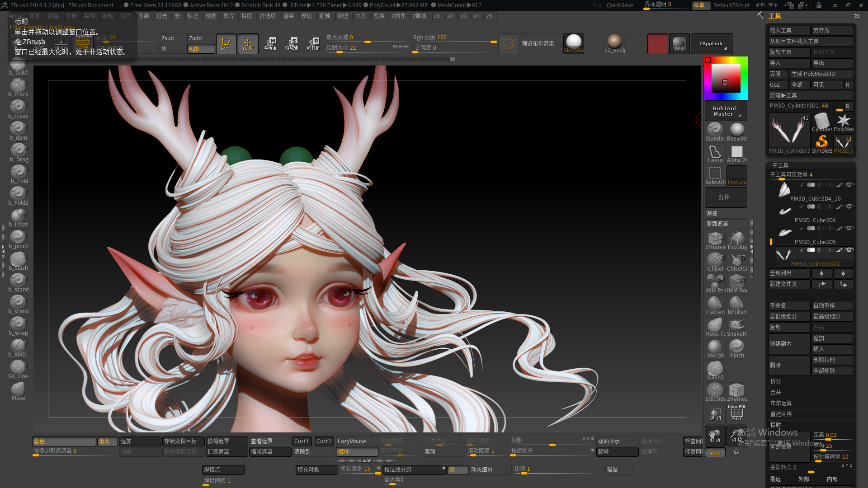This screenshot has width=868, height=488.
Task: Select the Move brush in left shelf
Action: tap(18, 391)
